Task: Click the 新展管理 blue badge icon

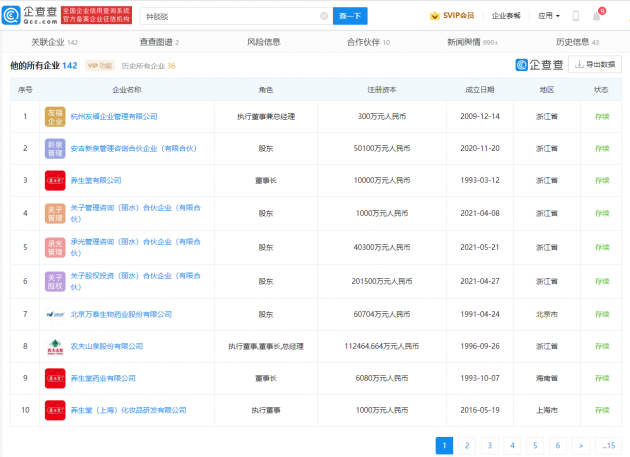Action: coord(55,148)
